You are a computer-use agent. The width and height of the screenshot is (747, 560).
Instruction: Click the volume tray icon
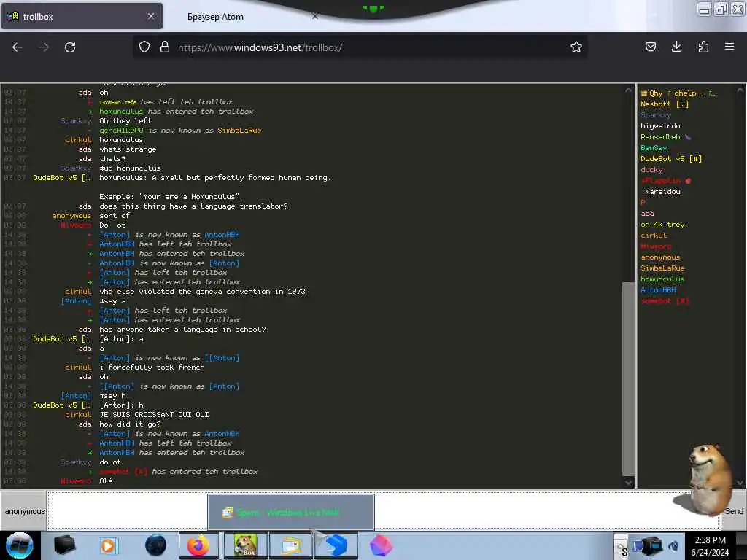coord(673,545)
